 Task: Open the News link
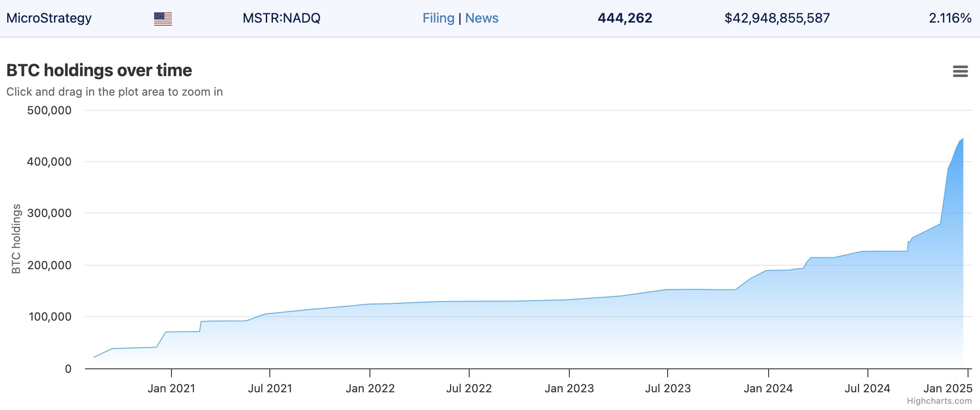pyautogui.click(x=482, y=18)
